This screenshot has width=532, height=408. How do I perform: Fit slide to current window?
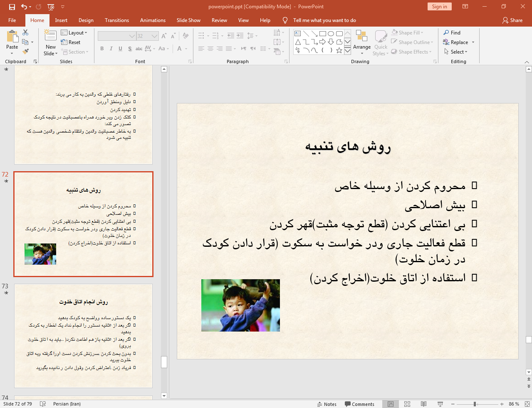coord(527,404)
